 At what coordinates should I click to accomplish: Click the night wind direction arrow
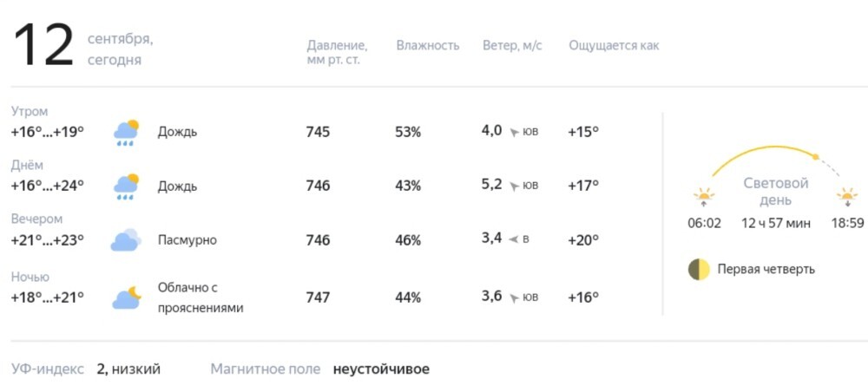point(514,298)
